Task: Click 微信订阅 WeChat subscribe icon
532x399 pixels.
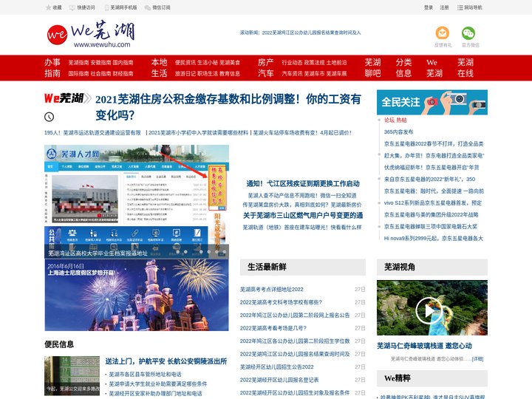Action: (x=147, y=7)
